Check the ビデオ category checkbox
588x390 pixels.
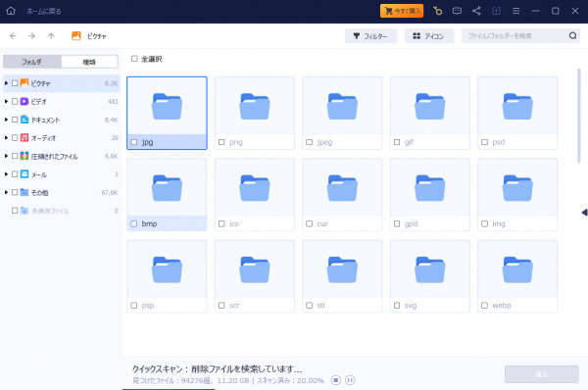coord(15,101)
